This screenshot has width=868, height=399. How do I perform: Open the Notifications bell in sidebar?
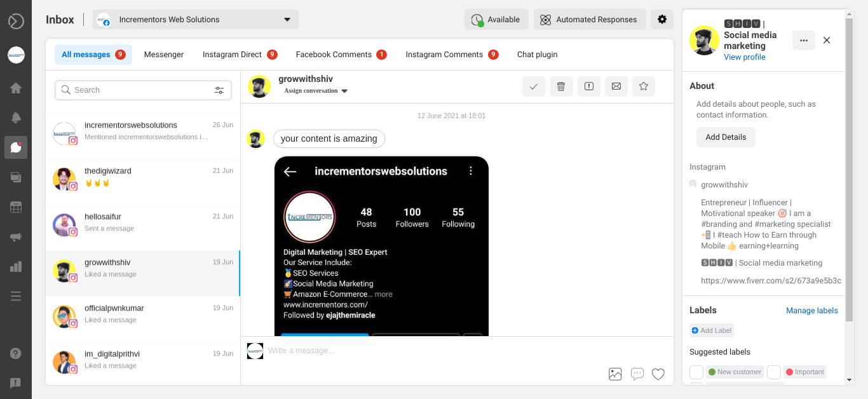[16, 118]
